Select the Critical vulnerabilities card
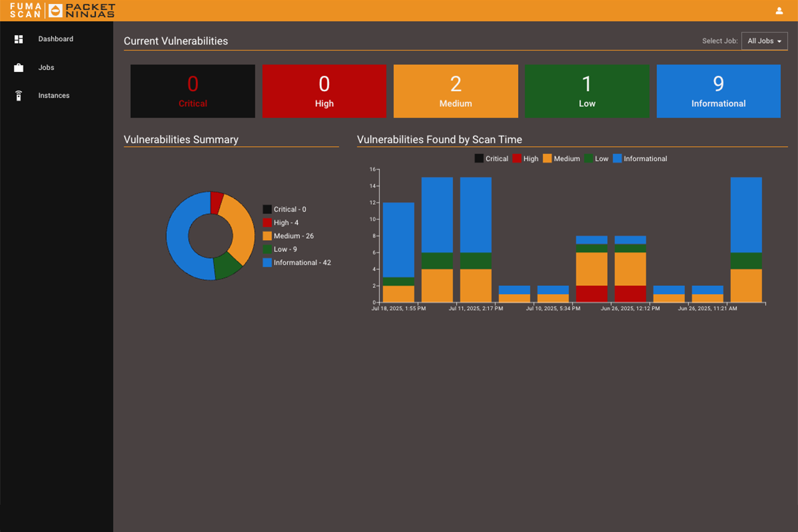This screenshot has height=532, width=798. click(193, 91)
